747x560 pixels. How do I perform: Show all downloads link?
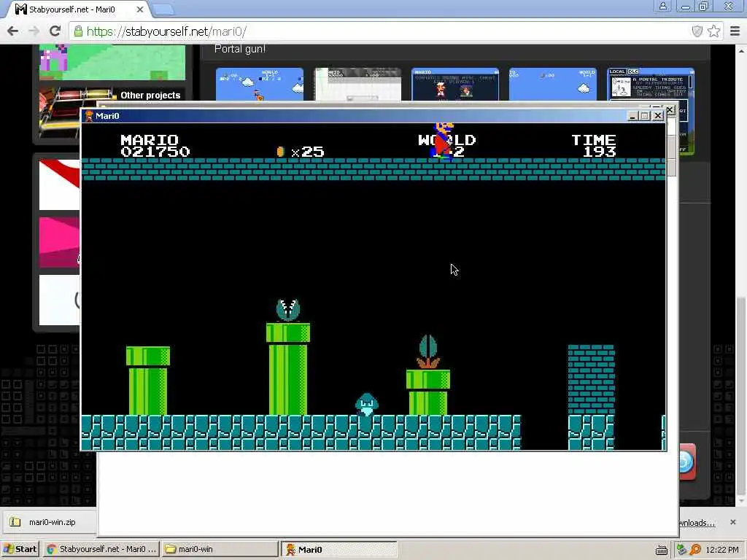click(697, 523)
